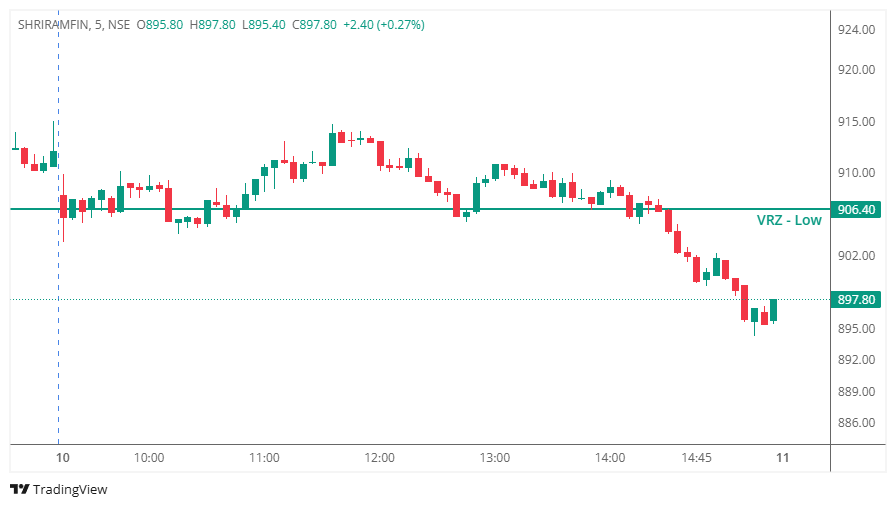Click the date 11 axis marker
Image resolution: width=896 pixels, height=507 pixels.
(782, 458)
